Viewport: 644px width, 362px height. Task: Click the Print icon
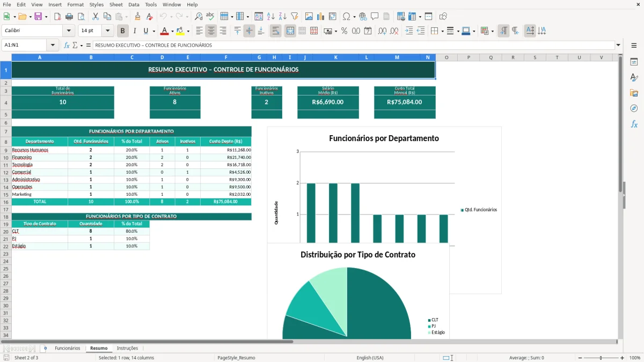pyautogui.click(x=69, y=17)
